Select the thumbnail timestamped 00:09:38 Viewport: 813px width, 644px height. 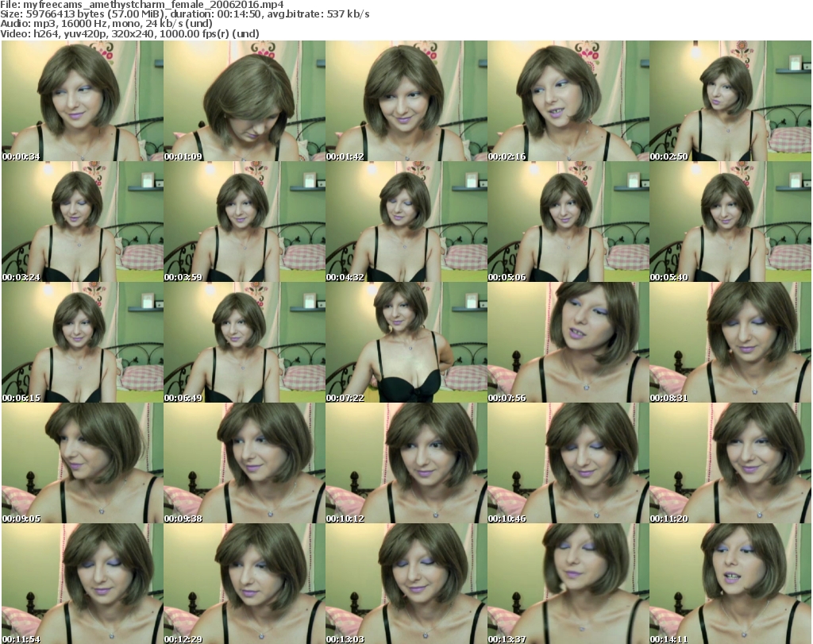(x=245, y=463)
